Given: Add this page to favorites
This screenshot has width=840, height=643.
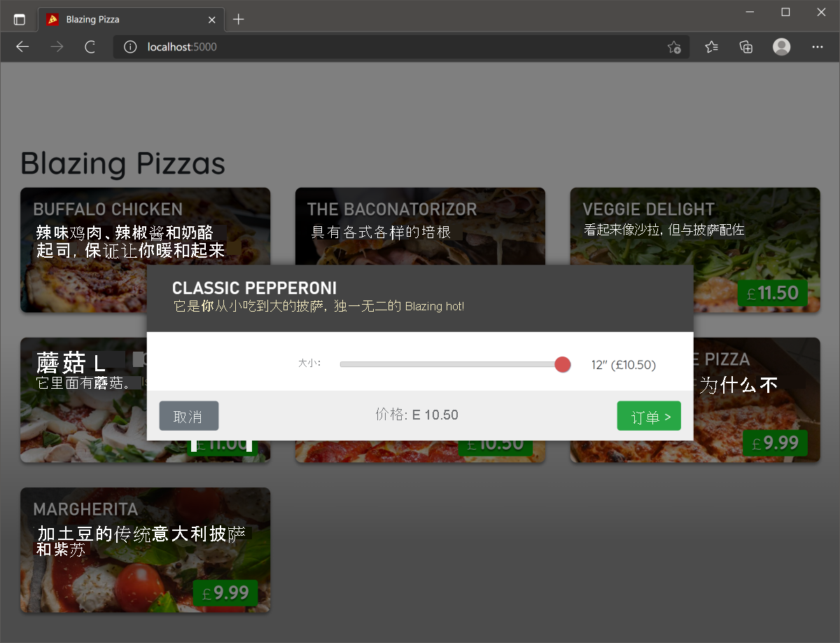Looking at the screenshot, I should [x=674, y=47].
